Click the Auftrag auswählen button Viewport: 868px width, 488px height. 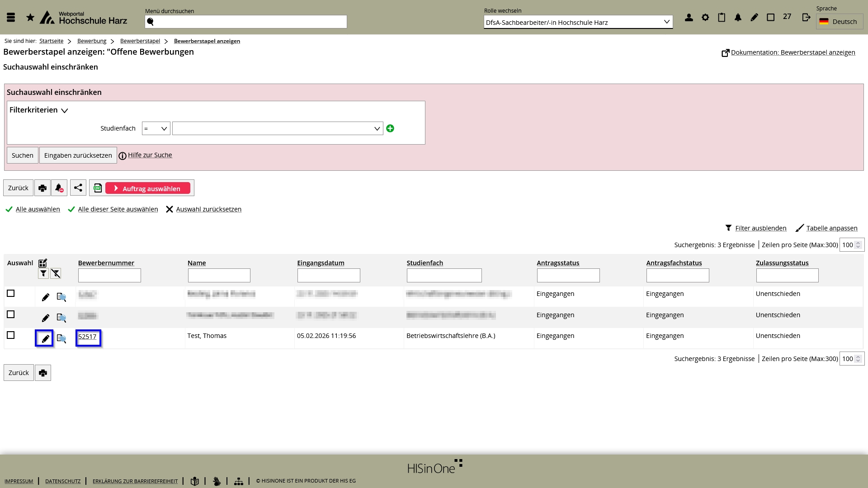[148, 188]
